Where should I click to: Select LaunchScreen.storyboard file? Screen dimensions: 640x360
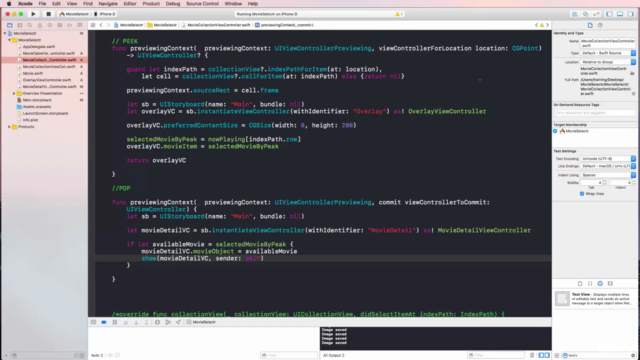45,113
